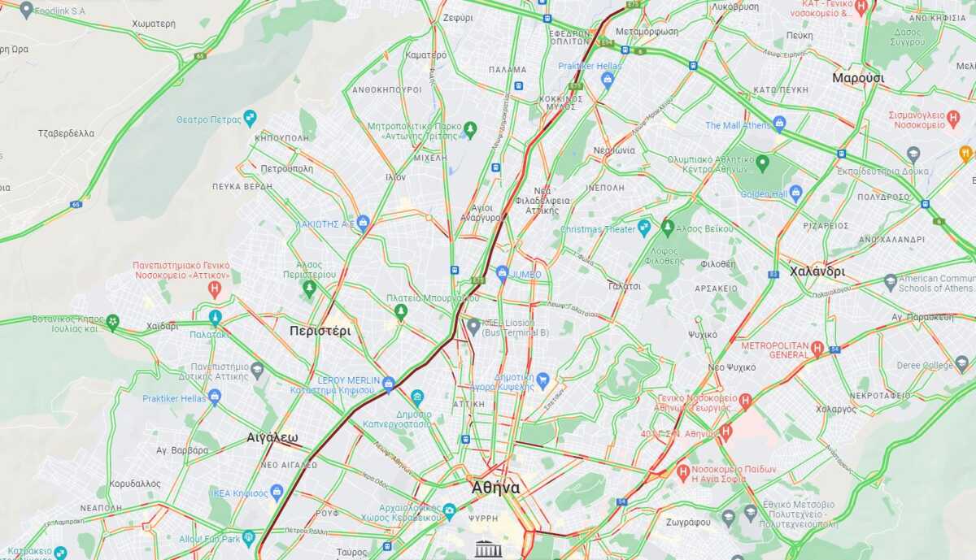This screenshot has width=976, height=560.
Task: Open the Christmas Theater marker
Action: pyautogui.click(x=644, y=228)
